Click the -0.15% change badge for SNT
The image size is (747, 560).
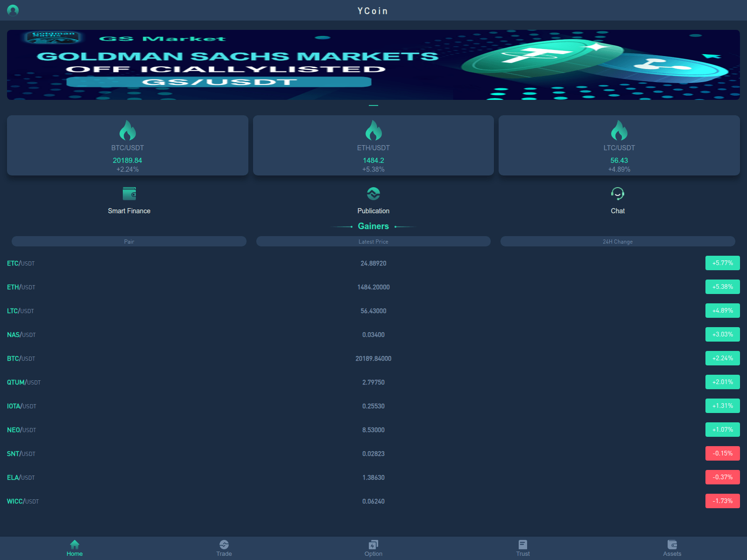(x=723, y=454)
